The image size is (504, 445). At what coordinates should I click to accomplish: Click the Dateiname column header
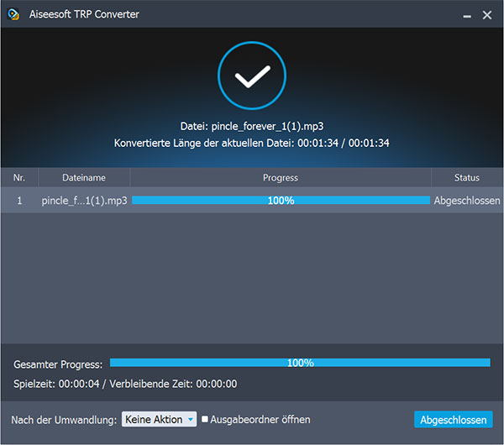coord(84,178)
